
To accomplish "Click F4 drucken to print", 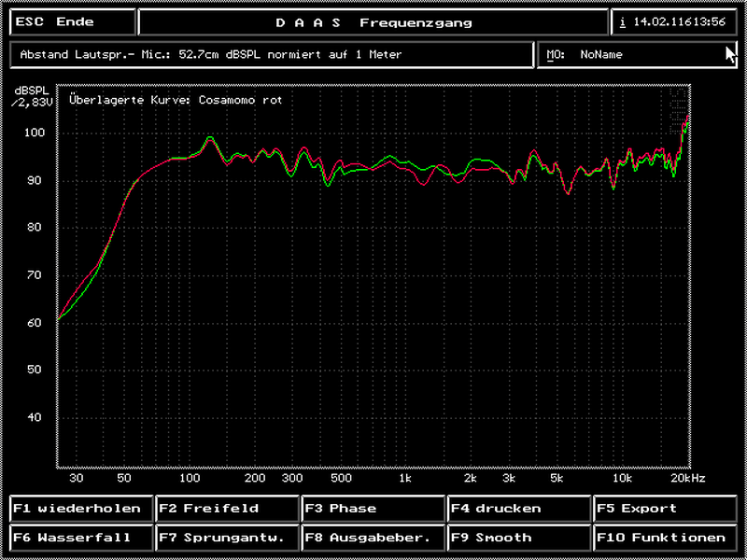I will pos(519,509).
